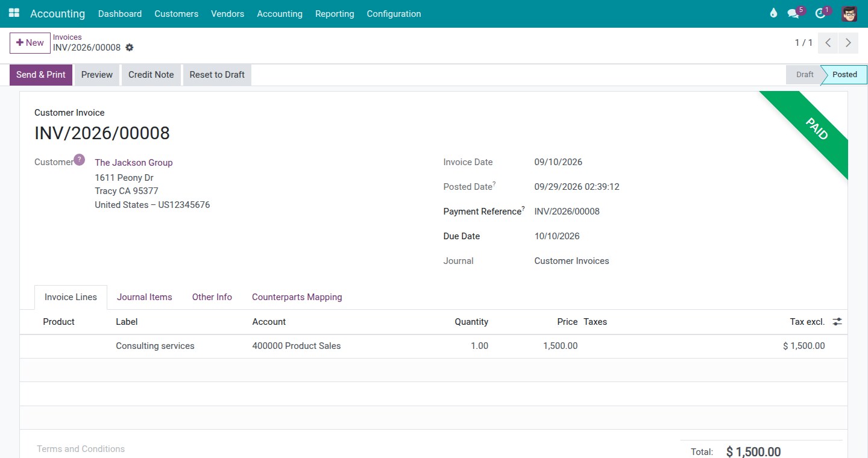
Task: Click the Price column header
Action: click(x=567, y=322)
